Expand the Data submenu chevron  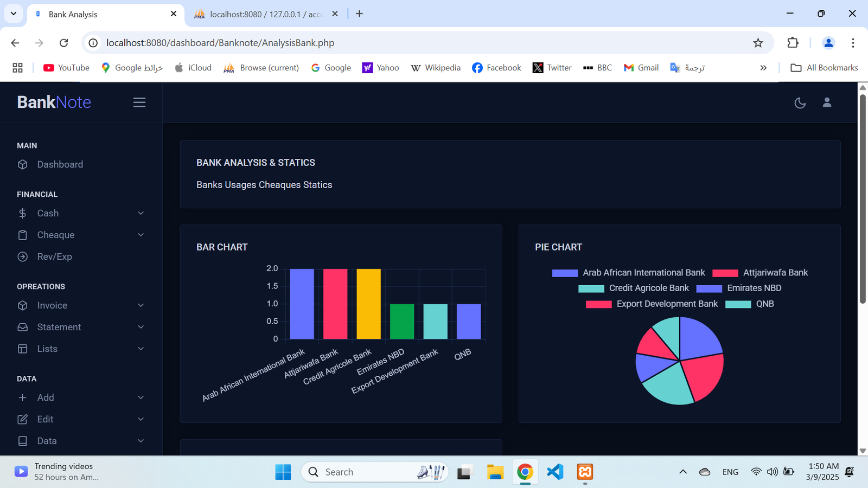pyautogui.click(x=141, y=441)
